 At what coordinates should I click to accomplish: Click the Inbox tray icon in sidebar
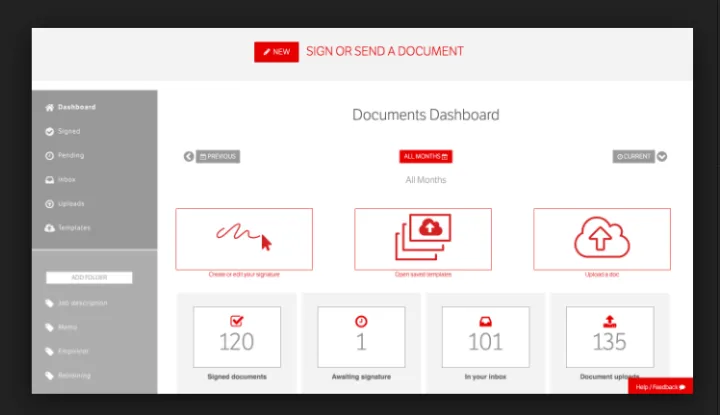(x=50, y=180)
